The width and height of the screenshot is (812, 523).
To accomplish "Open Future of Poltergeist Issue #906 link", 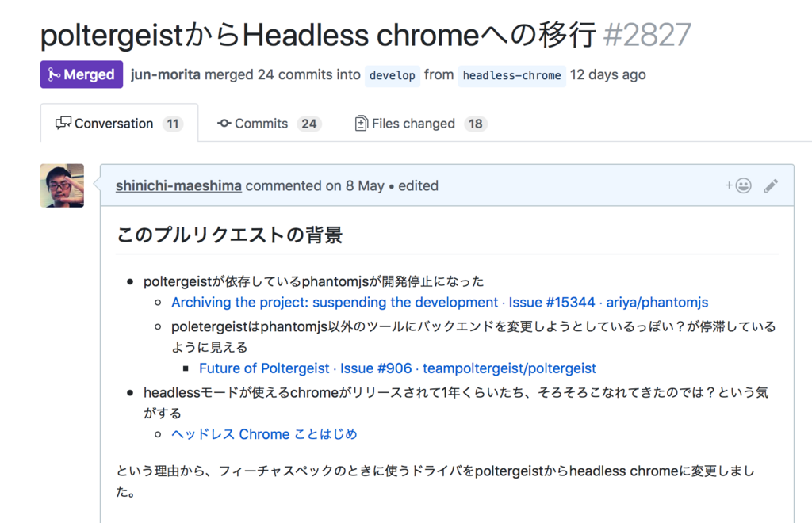I will [397, 368].
